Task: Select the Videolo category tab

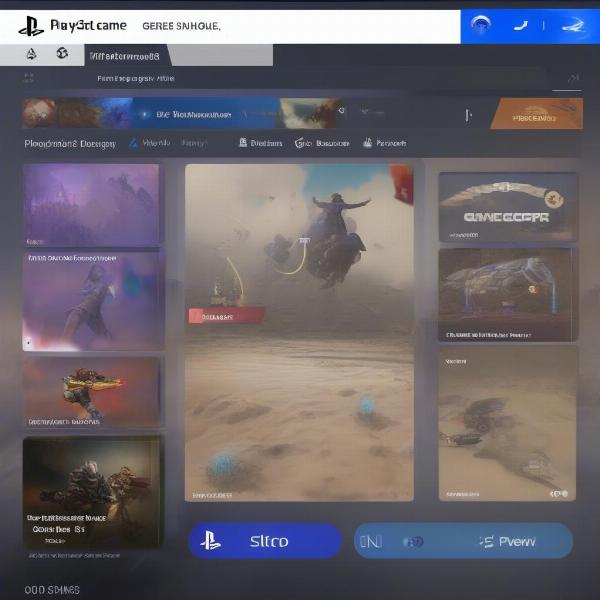Action: (156, 143)
